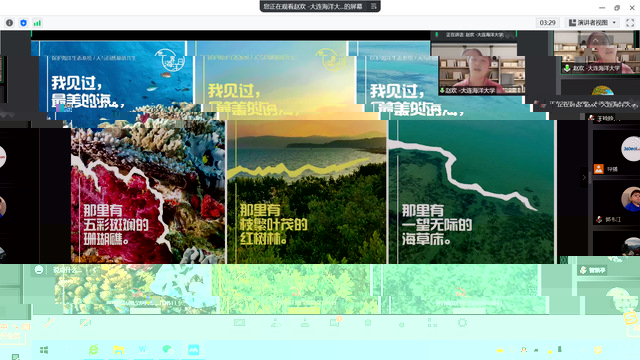This screenshot has height=360, width=640.
Task: Open Internet Explorer from the shared taskbar
Action: (x=93, y=350)
